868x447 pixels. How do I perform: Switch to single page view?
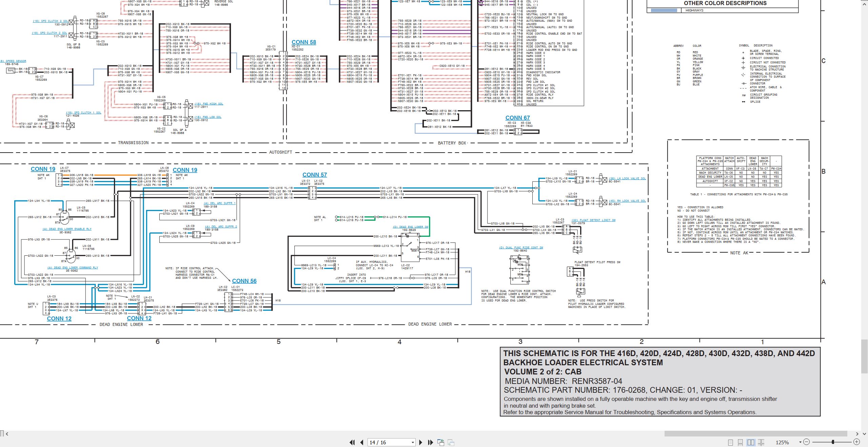pos(730,442)
